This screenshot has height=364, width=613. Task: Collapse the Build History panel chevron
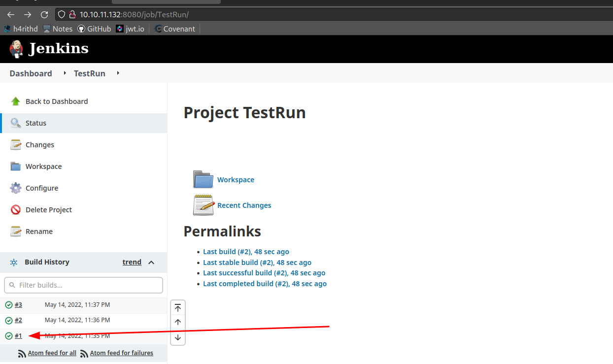pos(151,262)
